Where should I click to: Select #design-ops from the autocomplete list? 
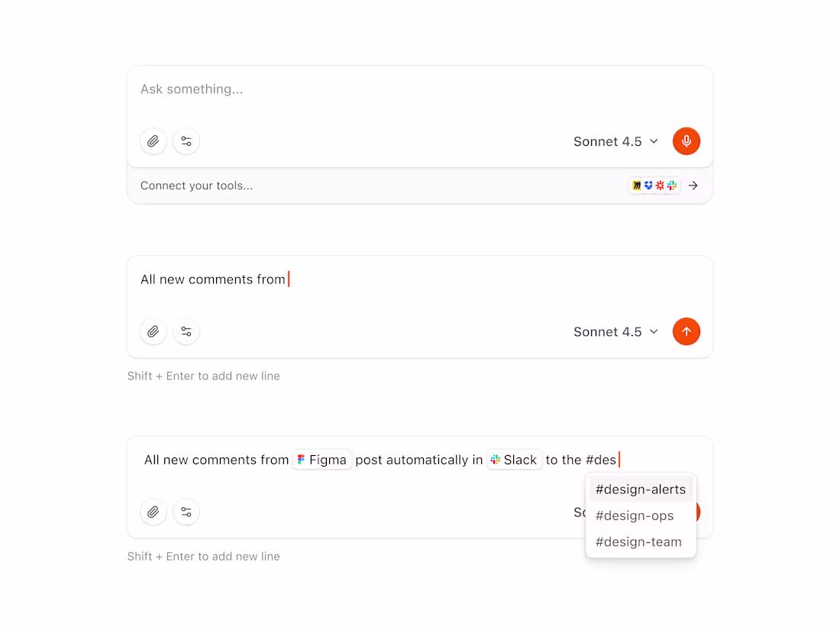(635, 515)
